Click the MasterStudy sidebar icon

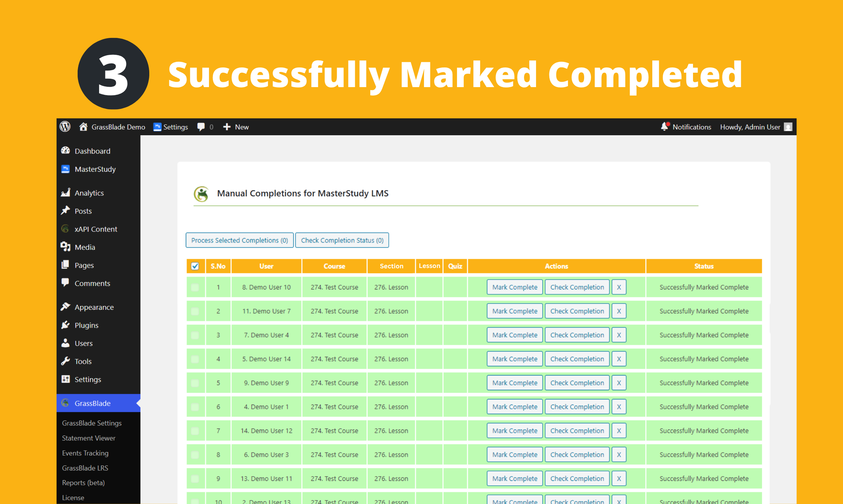click(x=65, y=169)
